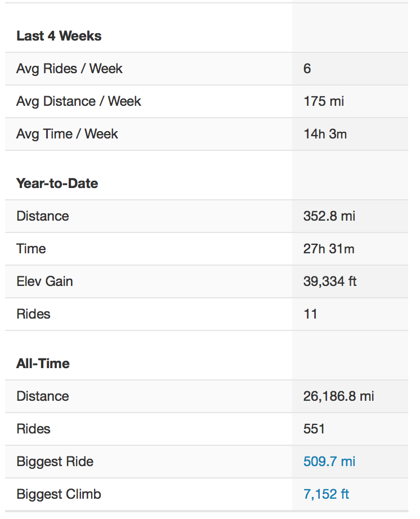The height and width of the screenshot is (519, 420).
Task: Click the Year-to-Date section header
Action: tap(57, 184)
